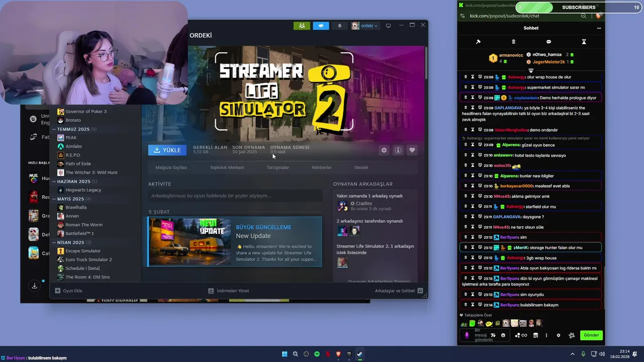Viewport: 644px width, 362px height.
Task: Select Path of Exile in library
Action: click(x=78, y=164)
